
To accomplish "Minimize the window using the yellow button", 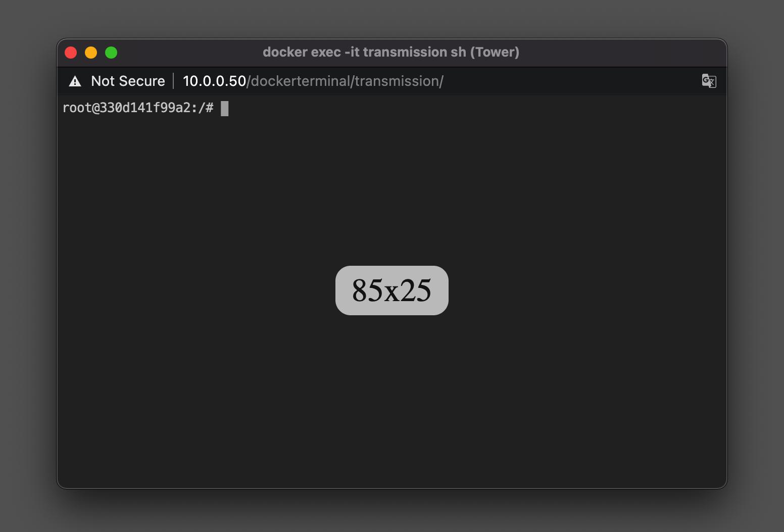I will [x=91, y=53].
